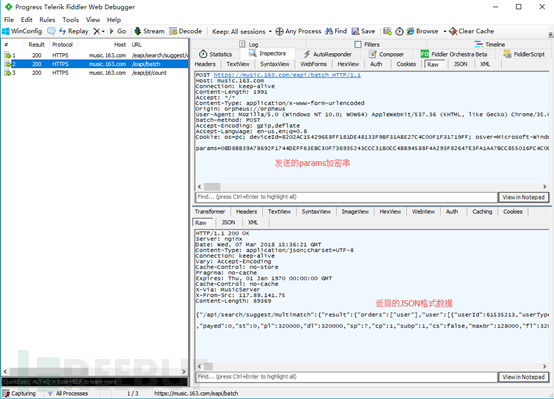Open the View menu
Viewport: 554px width, 399px height.
93,20
